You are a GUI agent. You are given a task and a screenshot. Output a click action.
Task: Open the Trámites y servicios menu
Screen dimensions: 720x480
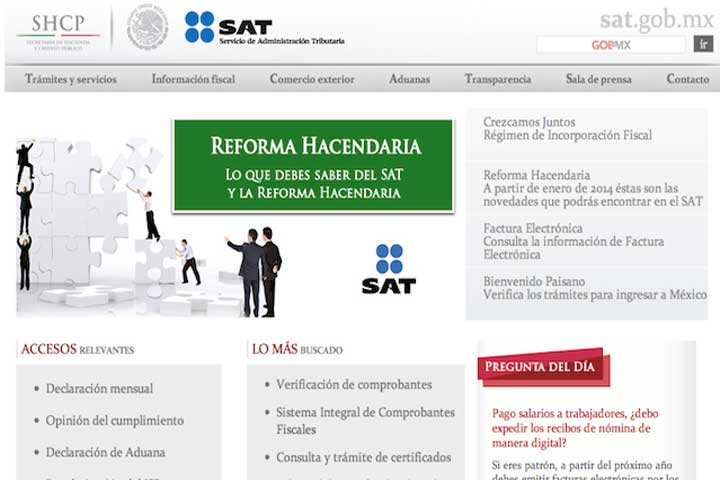click(x=71, y=79)
